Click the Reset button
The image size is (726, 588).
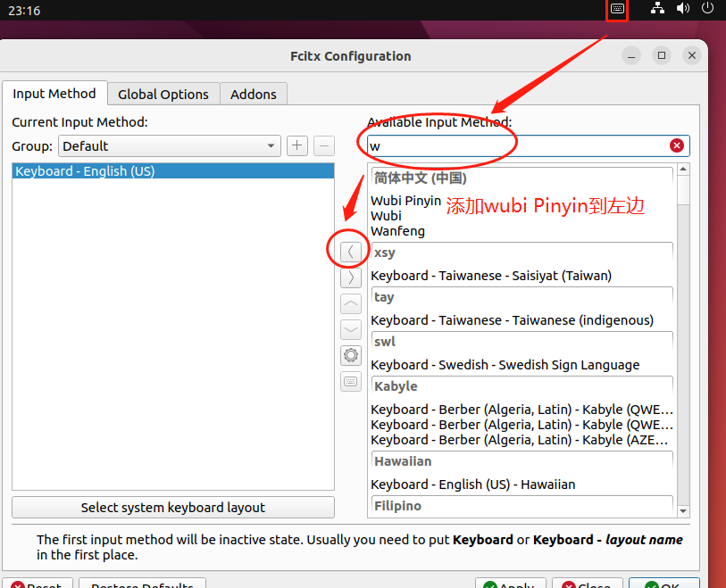[38, 584]
